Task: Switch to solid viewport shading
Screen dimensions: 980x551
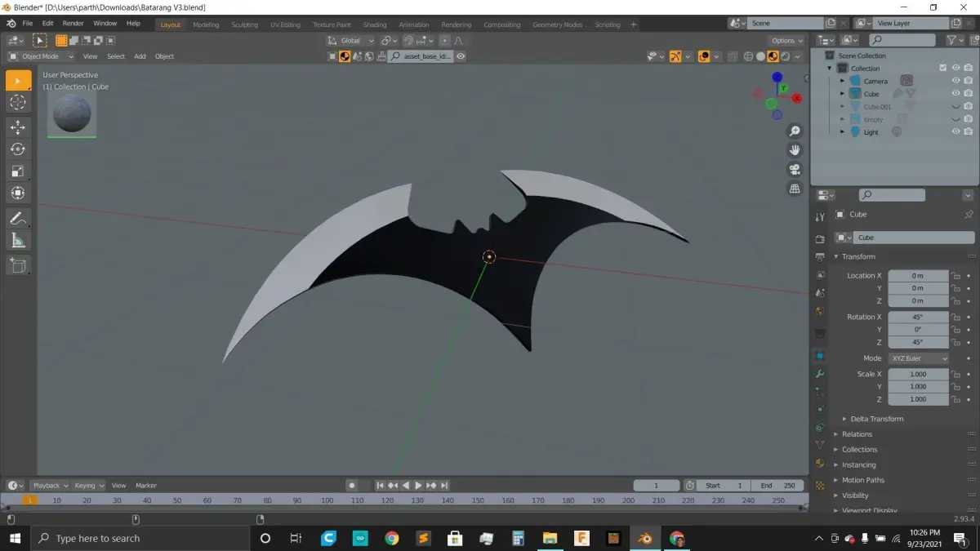Action: point(760,56)
